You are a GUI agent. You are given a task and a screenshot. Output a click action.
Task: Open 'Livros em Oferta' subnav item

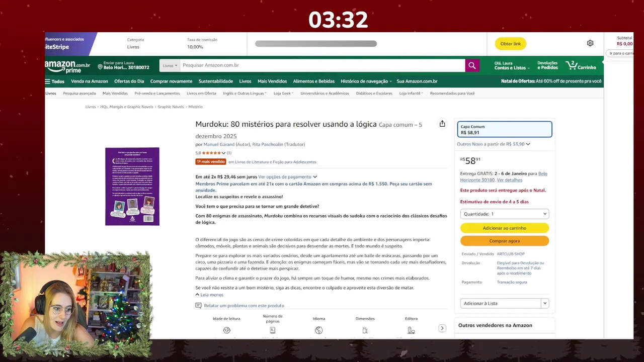pyautogui.click(x=201, y=93)
